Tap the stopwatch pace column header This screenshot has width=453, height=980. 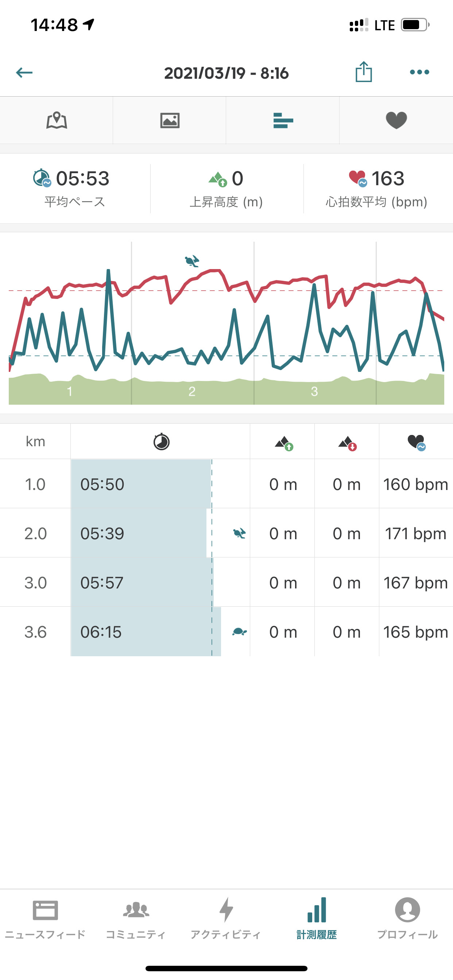click(x=161, y=442)
